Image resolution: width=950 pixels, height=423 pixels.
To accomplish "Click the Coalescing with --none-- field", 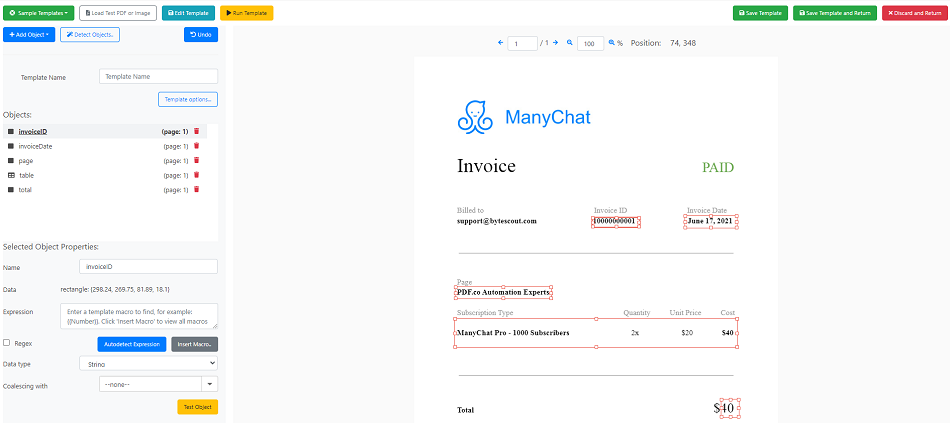I will pos(150,384).
